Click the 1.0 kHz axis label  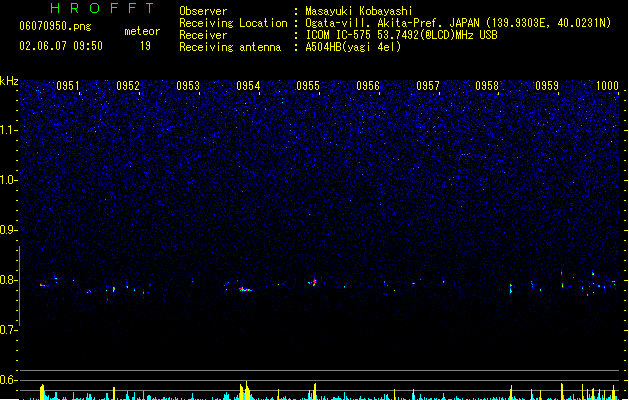(8, 180)
